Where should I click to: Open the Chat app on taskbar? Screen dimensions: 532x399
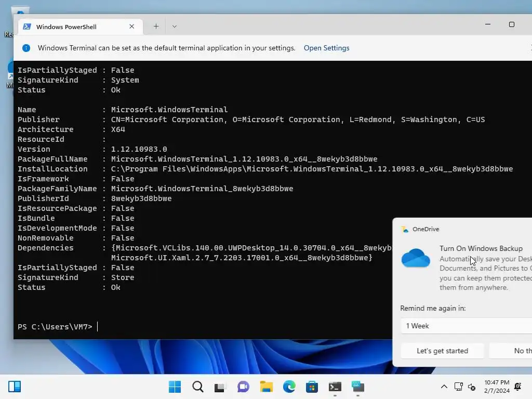point(243,387)
